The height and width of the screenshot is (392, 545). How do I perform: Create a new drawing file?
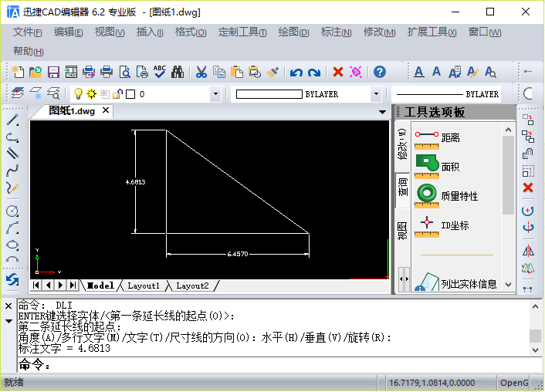click(x=18, y=72)
